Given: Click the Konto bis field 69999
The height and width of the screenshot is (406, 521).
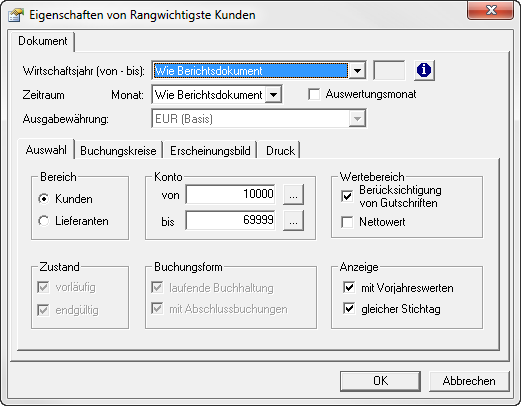Looking at the screenshot, I should (x=230, y=220).
